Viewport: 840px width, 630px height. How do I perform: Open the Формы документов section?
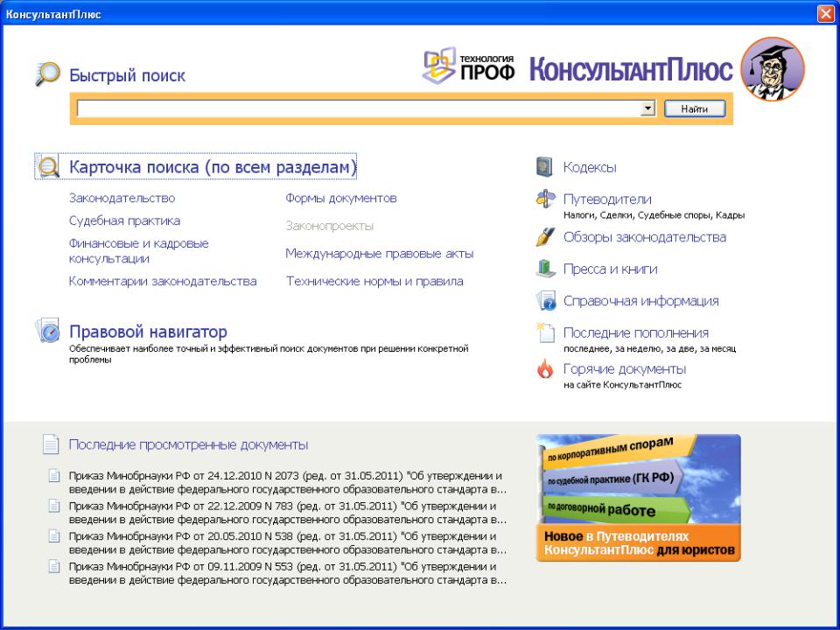[x=341, y=198]
